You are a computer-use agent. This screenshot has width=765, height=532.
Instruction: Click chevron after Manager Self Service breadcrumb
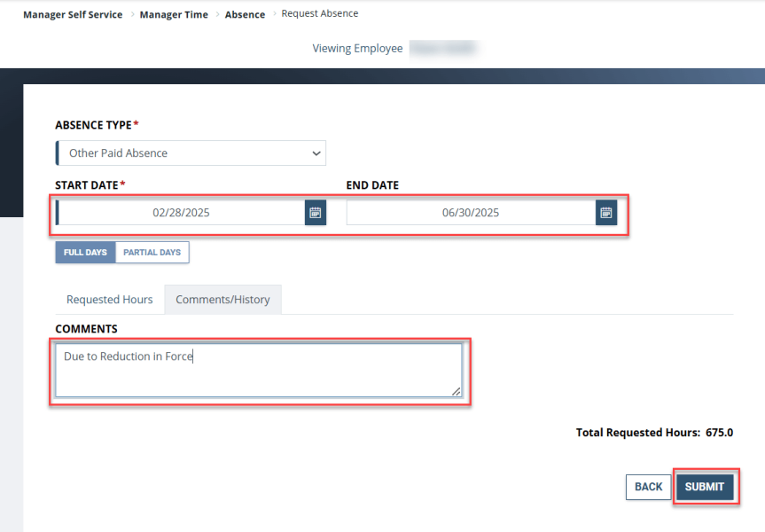pyautogui.click(x=131, y=15)
